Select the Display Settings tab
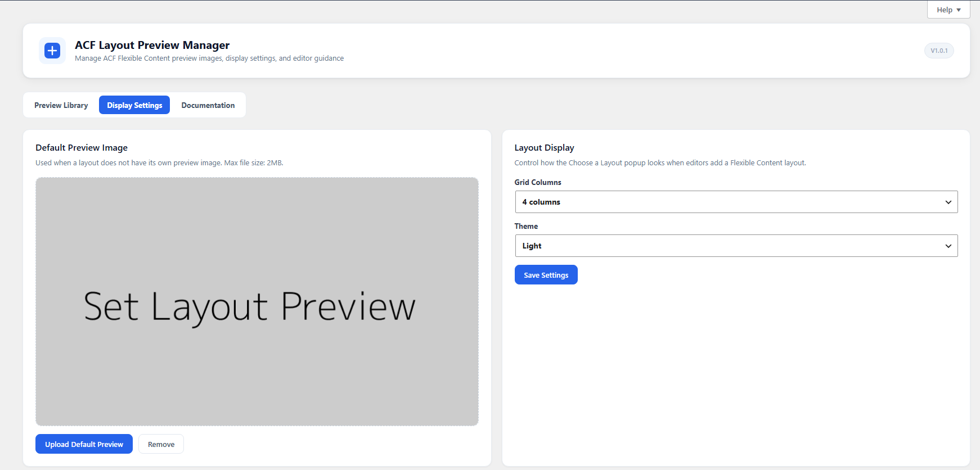980x470 pixels. pos(134,105)
